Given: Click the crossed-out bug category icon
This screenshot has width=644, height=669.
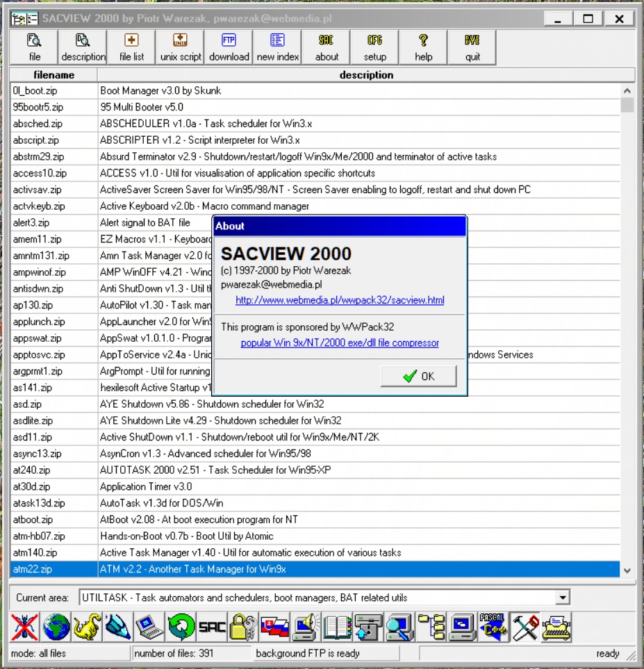Looking at the screenshot, I should point(25,627).
